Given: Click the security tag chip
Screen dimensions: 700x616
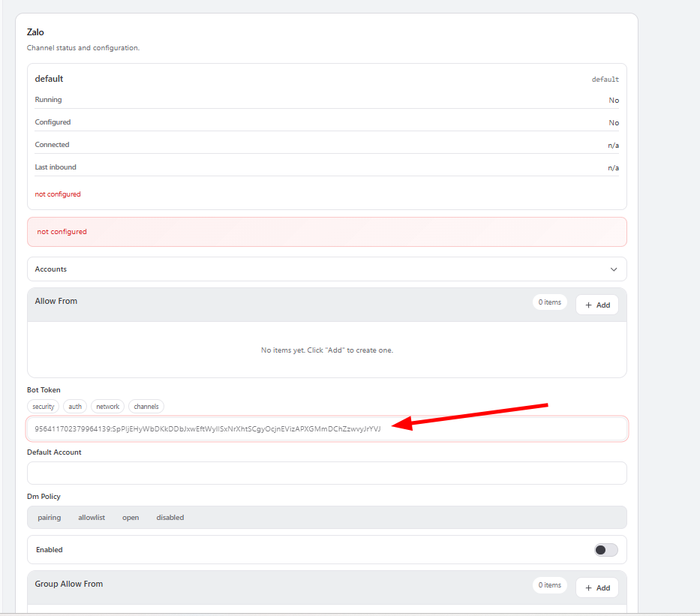Looking at the screenshot, I should click(x=44, y=407).
